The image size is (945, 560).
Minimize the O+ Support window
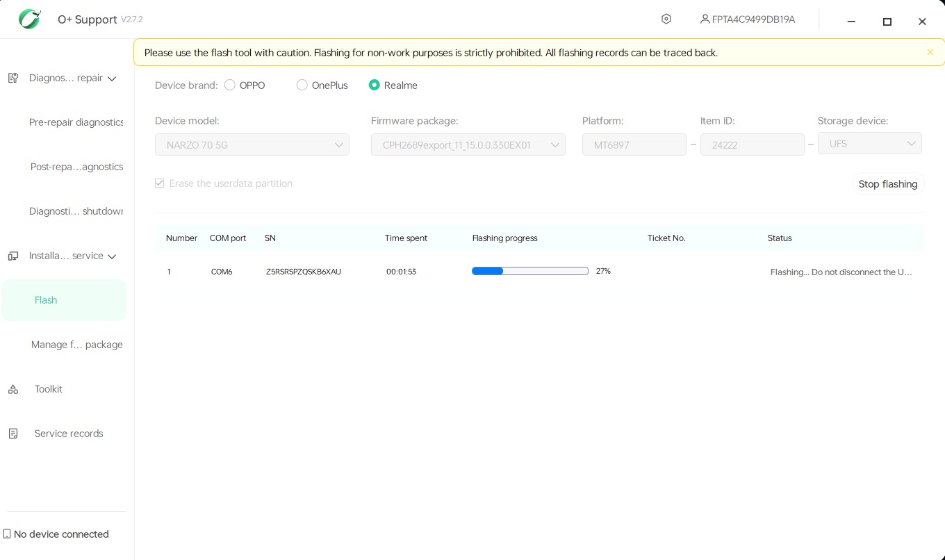(852, 22)
